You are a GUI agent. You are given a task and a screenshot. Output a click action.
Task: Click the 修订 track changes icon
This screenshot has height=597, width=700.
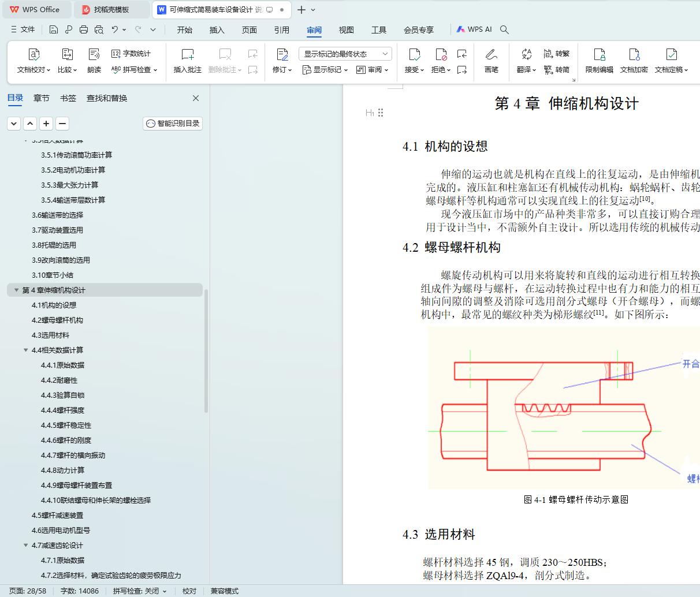tap(282, 54)
